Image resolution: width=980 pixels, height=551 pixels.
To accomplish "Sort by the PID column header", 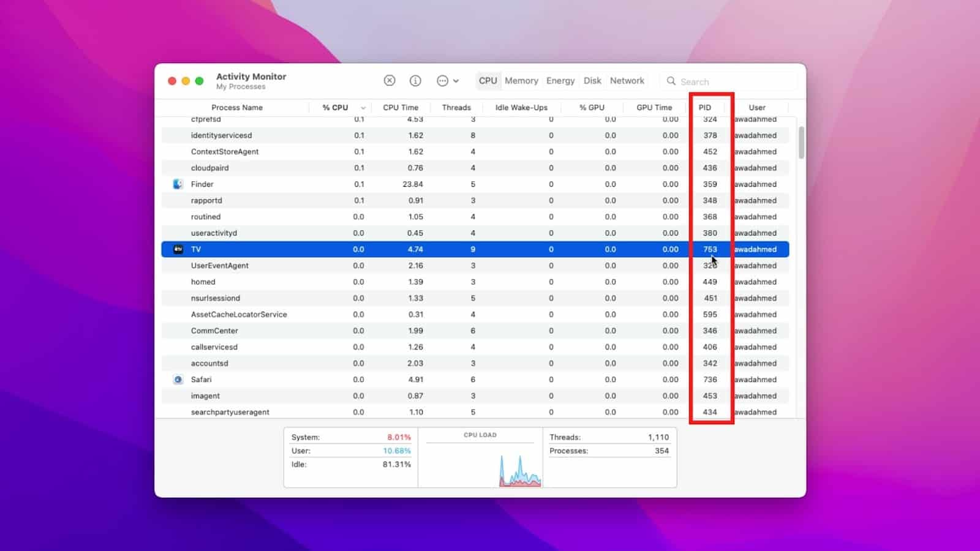I will pyautogui.click(x=705, y=107).
